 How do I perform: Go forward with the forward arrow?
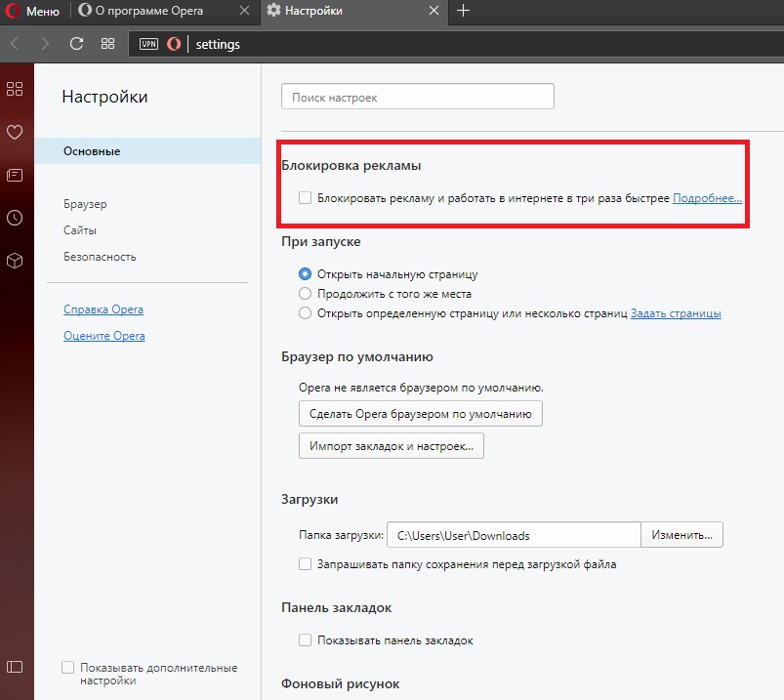pos(45,44)
